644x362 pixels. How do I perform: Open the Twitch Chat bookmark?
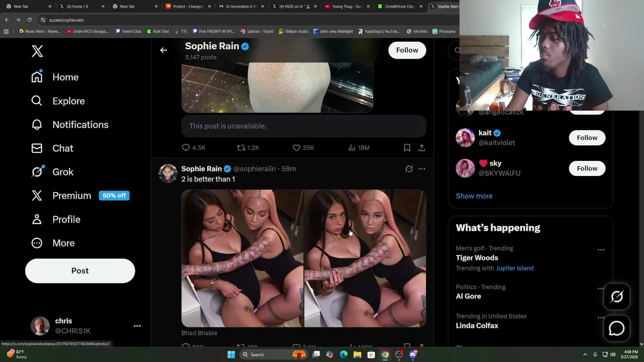(x=128, y=31)
